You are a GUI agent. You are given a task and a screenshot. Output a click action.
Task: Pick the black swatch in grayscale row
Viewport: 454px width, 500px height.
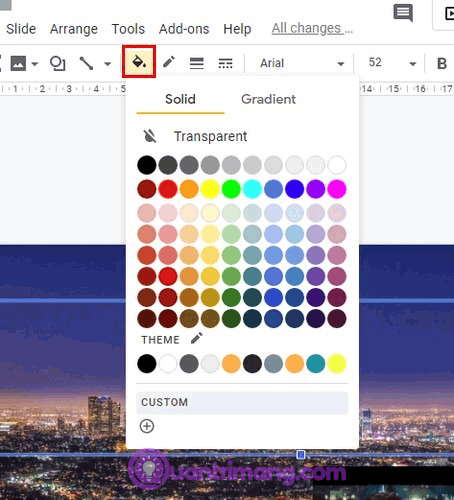(x=147, y=165)
